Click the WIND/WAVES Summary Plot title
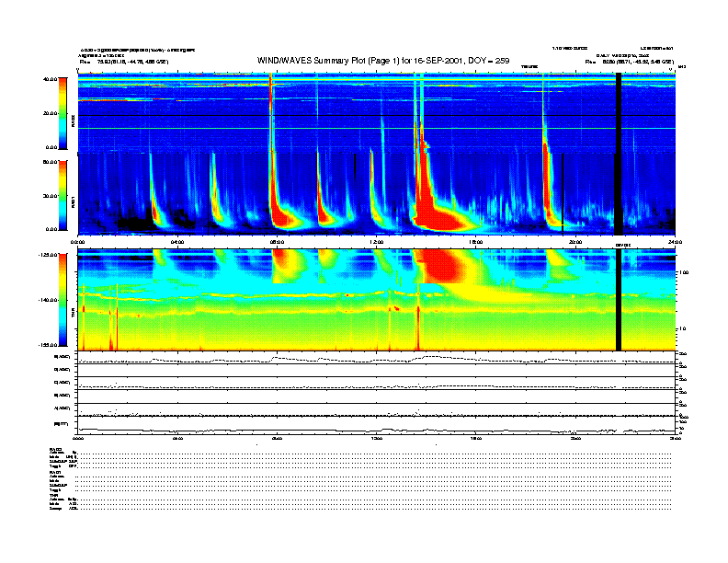This screenshot has height=563, width=728. click(383, 61)
